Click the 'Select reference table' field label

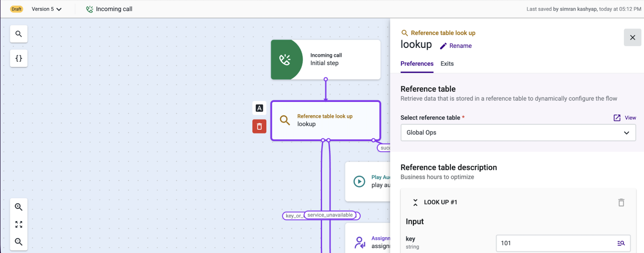point(430,118)
